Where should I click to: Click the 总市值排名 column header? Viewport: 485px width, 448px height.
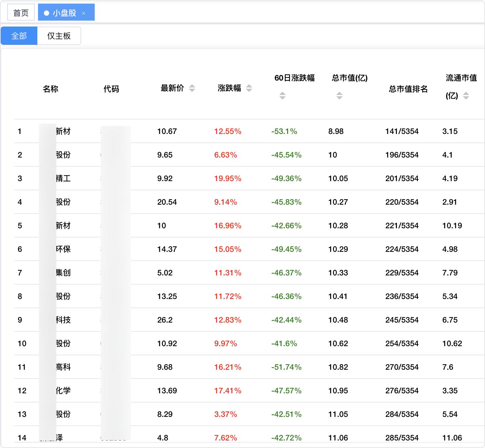[408, 89]
